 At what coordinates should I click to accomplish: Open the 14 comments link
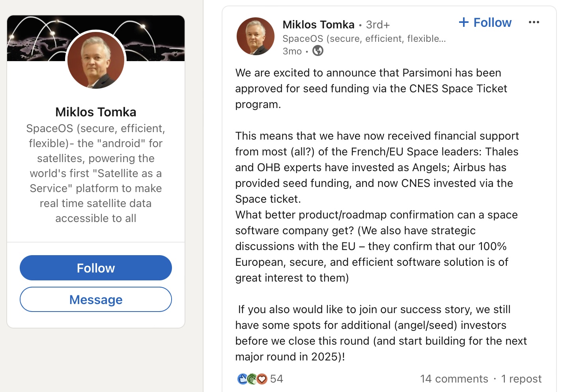coord(454,379)
